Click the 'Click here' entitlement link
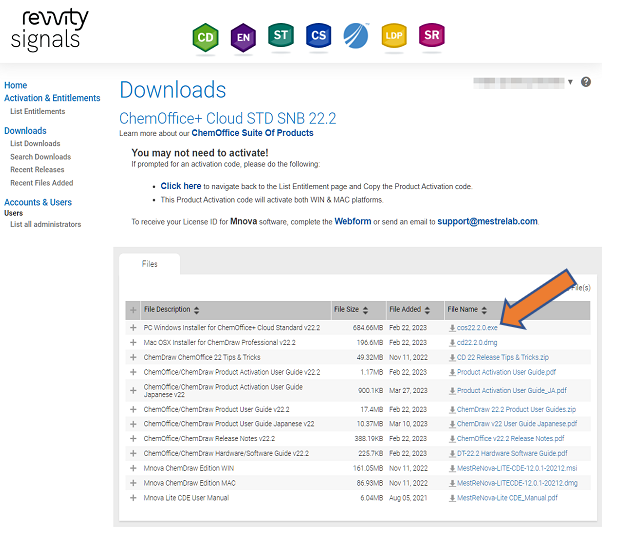The height and width of the screenshot is (538, 622). (180, 186)
